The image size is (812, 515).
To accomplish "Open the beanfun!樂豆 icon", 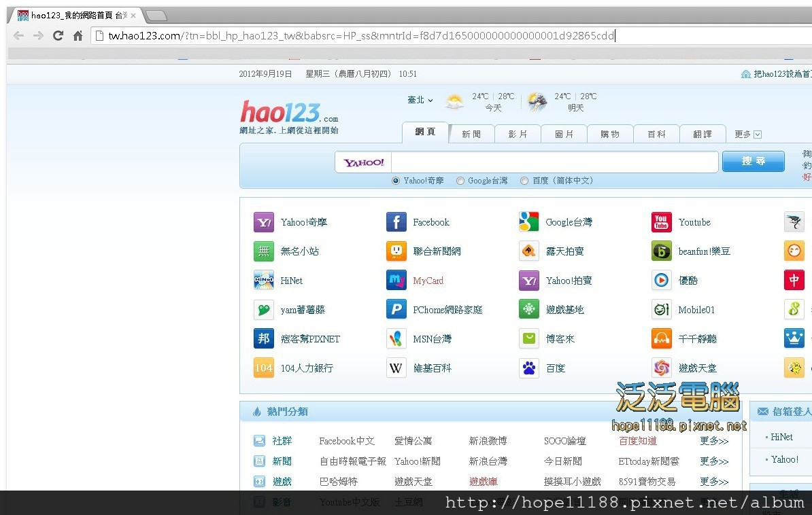I will (x=661, y=251).
